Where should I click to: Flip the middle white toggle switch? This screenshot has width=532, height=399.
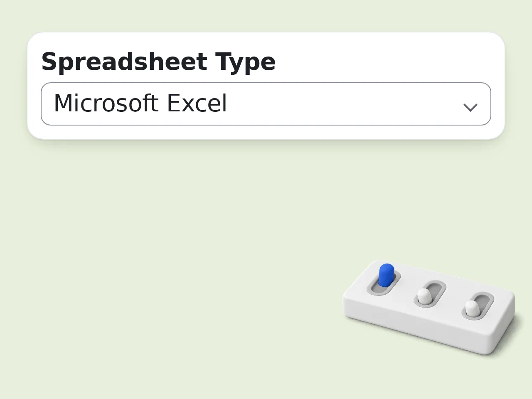[x=424, y=296]
